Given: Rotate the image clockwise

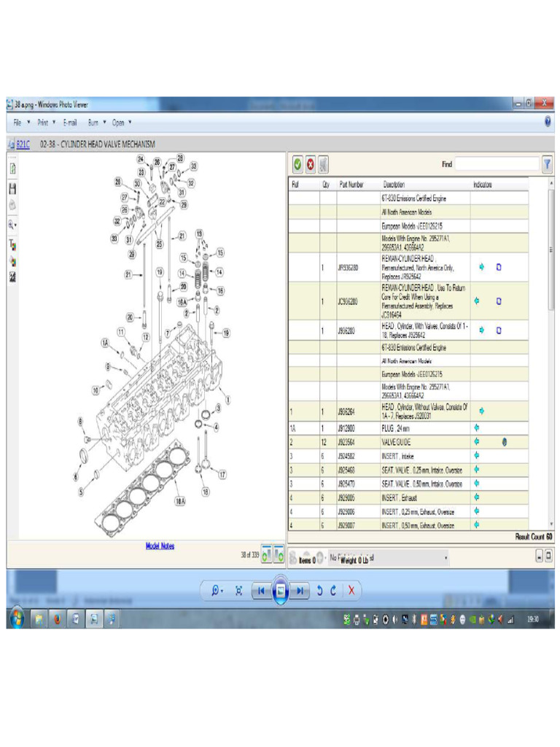Looking at the screenshot, I should point(333,591).
